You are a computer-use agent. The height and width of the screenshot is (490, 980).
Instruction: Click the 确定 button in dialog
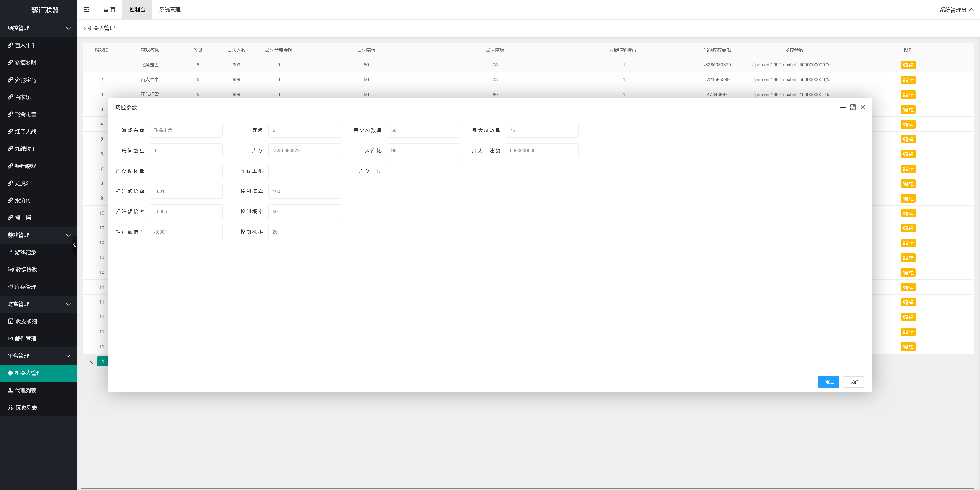click(x=828, y=382)
